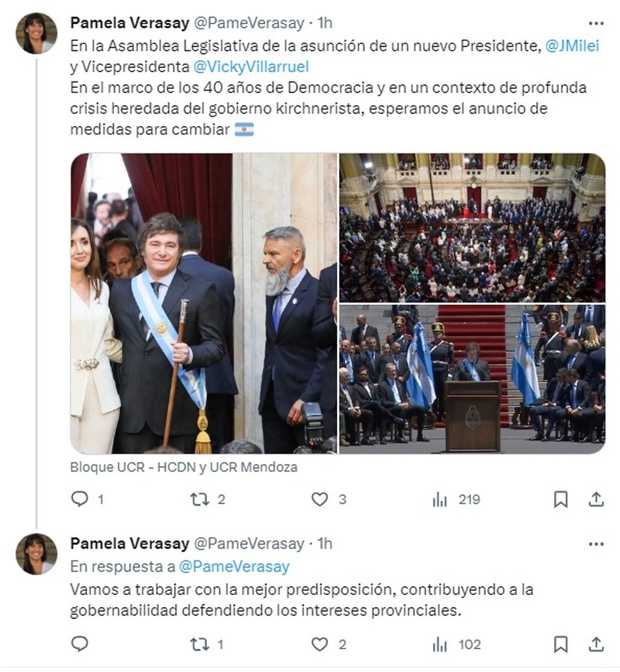Image resolution: width=620 pixels, height=672 pixels.
Task: Reply to the second tweet
Action: 80,644
